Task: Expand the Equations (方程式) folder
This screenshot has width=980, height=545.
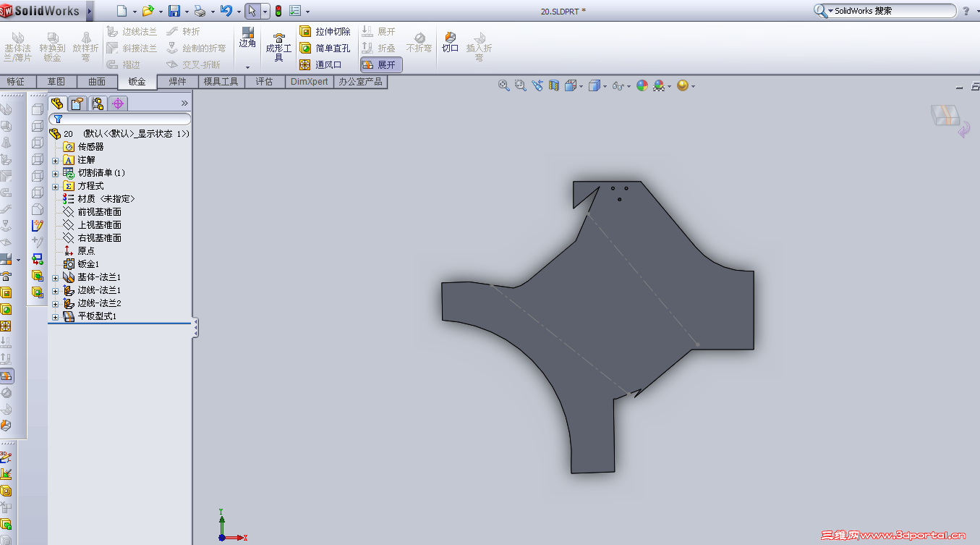Action: [56, 186]
